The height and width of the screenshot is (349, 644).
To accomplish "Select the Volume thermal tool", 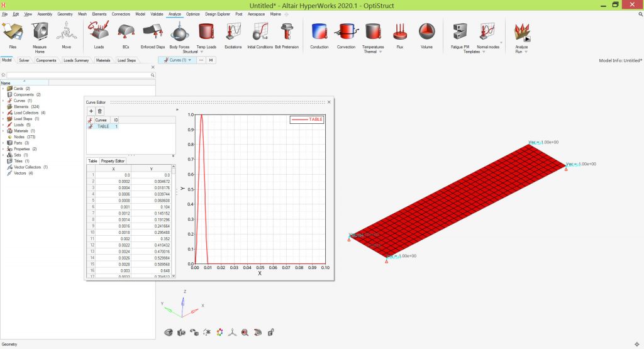I will [x=427, y=33].
